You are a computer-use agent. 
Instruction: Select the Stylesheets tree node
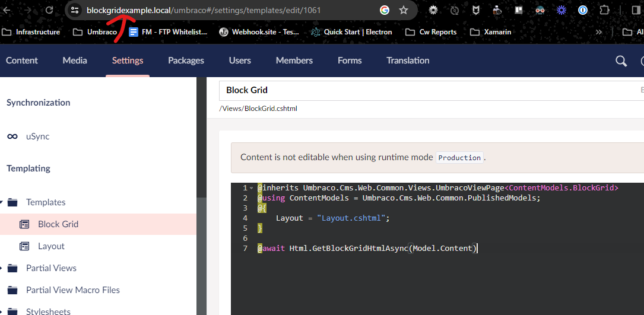click(x=48, y=311)
